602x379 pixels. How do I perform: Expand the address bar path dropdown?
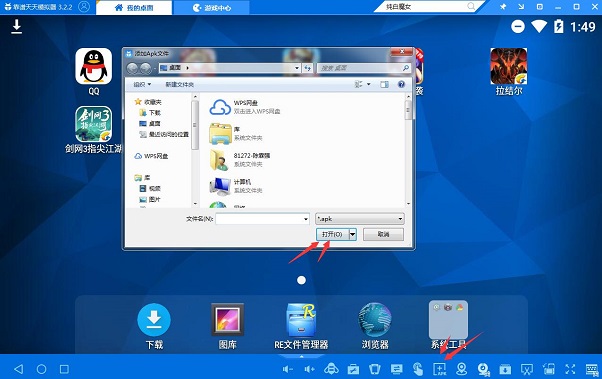click(x=297, y=68)
